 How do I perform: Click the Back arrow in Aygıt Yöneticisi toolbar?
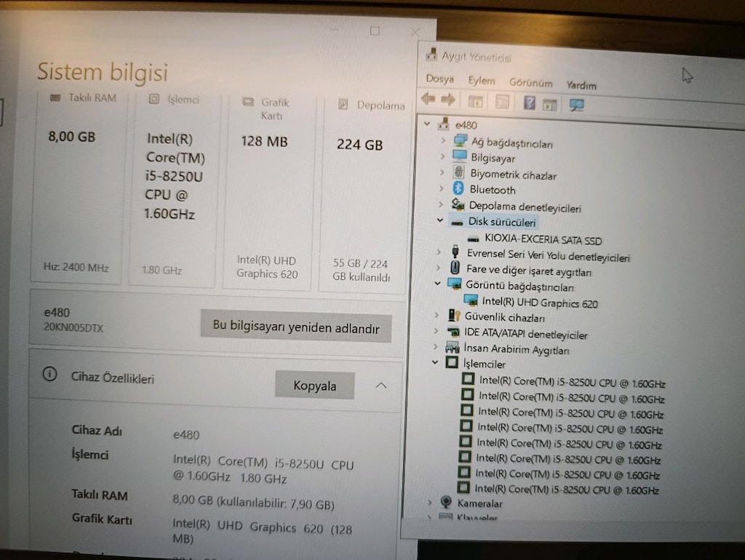428,99
